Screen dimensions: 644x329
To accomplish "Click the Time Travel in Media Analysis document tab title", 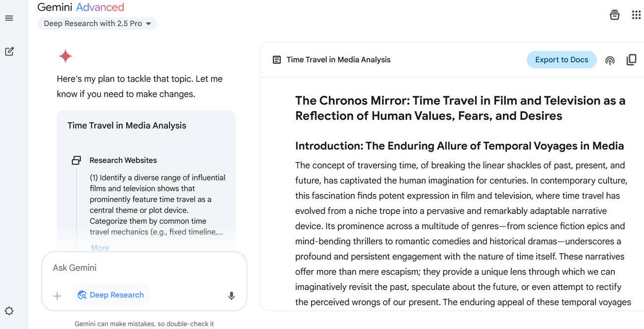I will [338, 60].
